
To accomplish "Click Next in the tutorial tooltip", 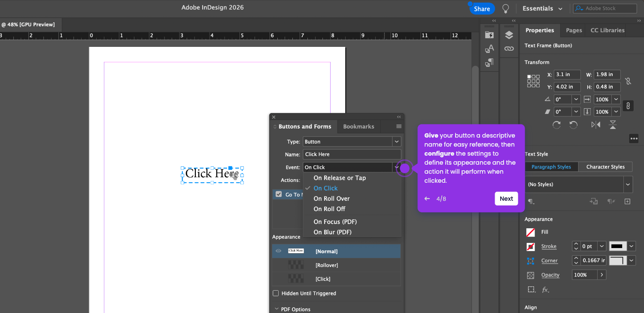I will click(x=506, y=199).
